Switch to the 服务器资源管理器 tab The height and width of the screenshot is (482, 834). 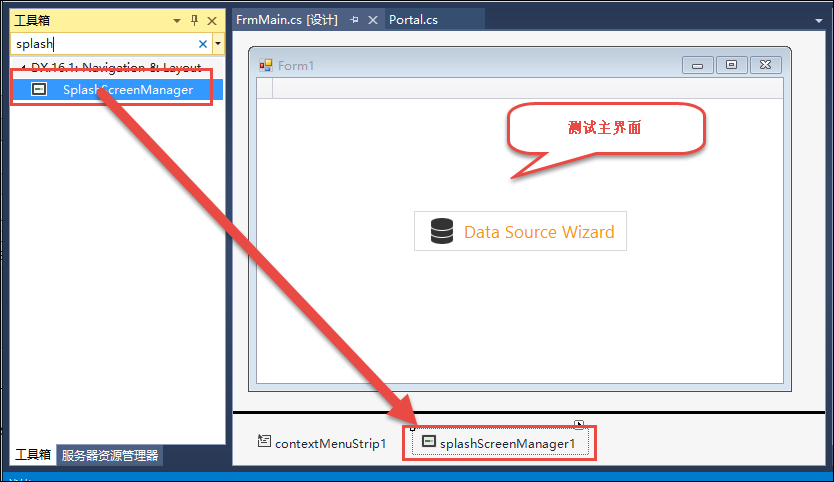coord(110,455)
